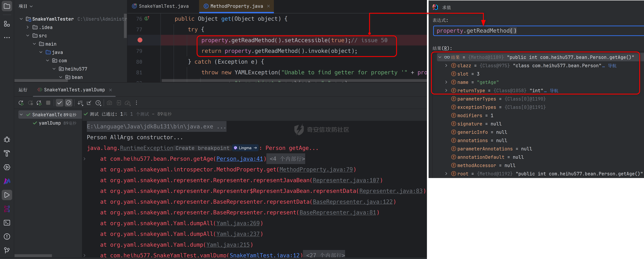Viewport: 644px width, 259px height.
Task: Click 导航 link next to clazz
Action: 612,66
